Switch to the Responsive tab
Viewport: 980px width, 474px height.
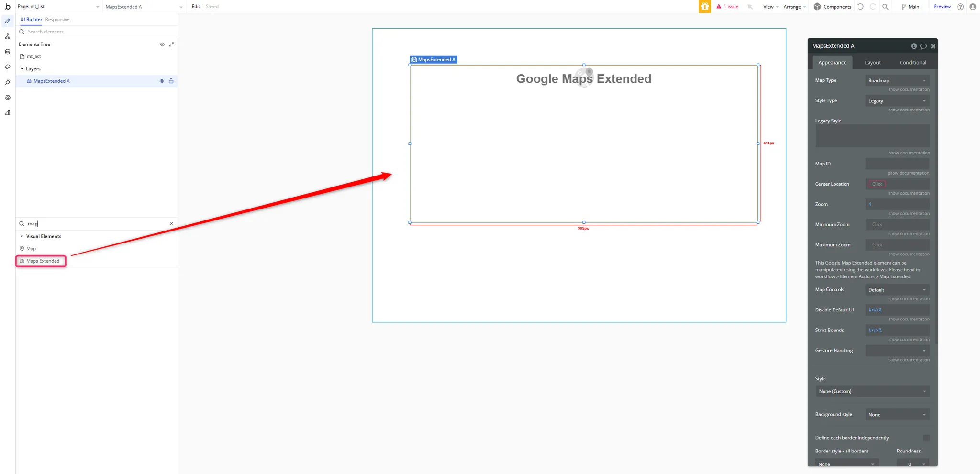(57, 19)
